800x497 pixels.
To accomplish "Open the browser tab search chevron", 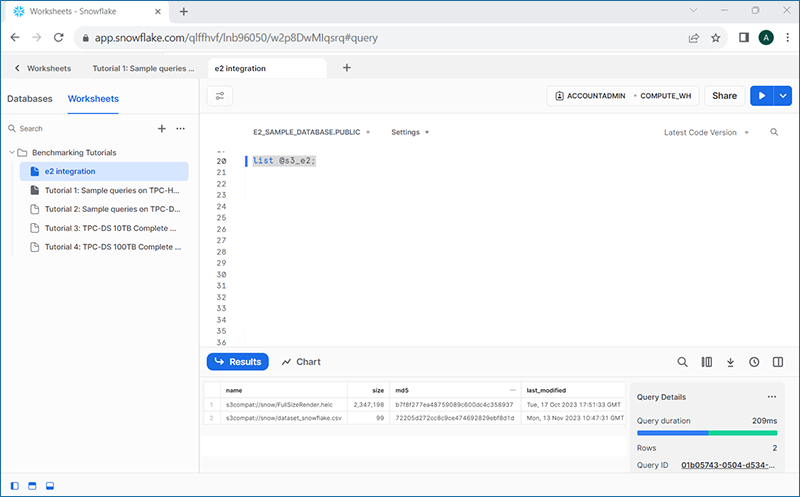I will (693, 10).
